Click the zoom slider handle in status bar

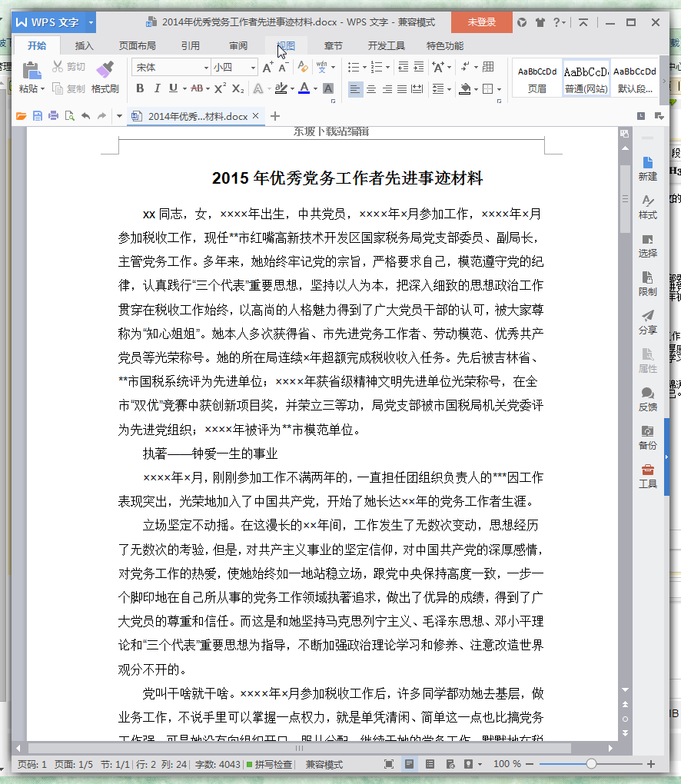tap(590, 764)
